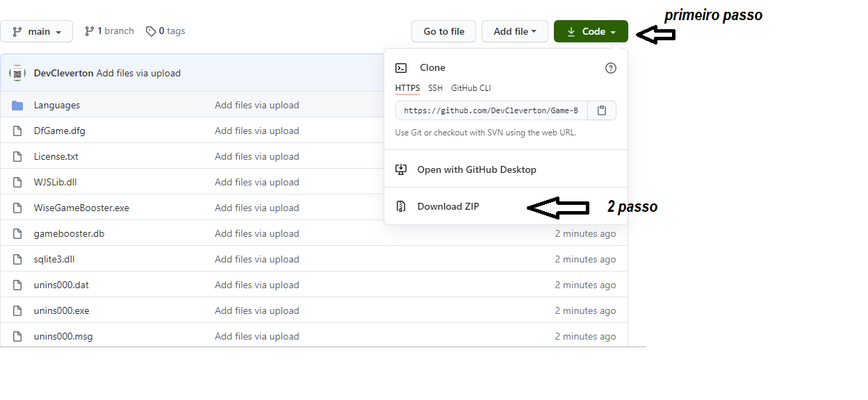Click file icon next to unins000.exe
This screenshot has width=868, height=400.
[18, 310]
